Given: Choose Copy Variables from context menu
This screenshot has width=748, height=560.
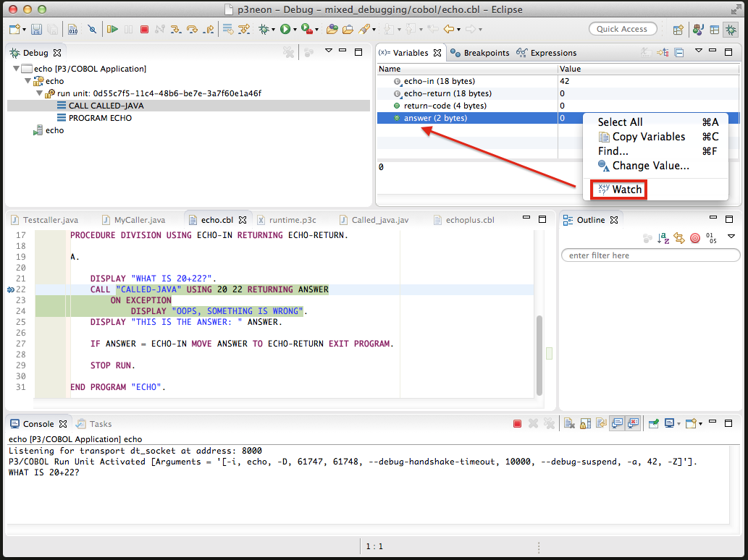Looking at the screenshot, I should [x=656, y=137].
